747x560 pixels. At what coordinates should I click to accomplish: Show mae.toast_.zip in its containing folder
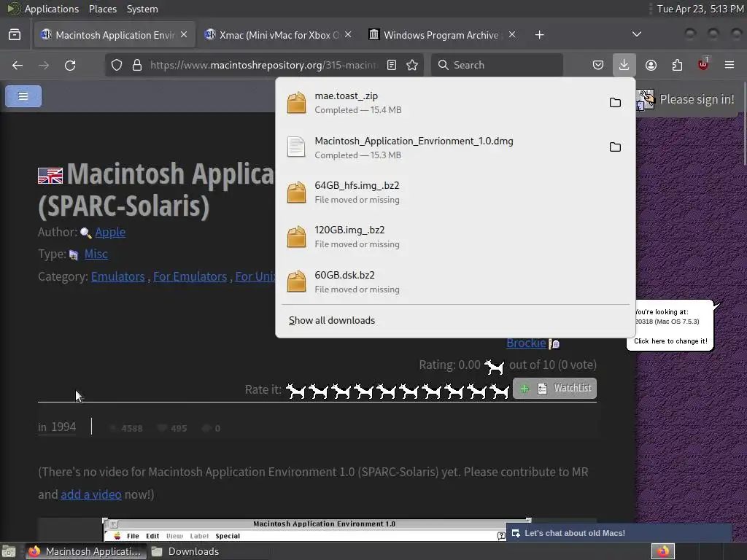coord(615,102)
